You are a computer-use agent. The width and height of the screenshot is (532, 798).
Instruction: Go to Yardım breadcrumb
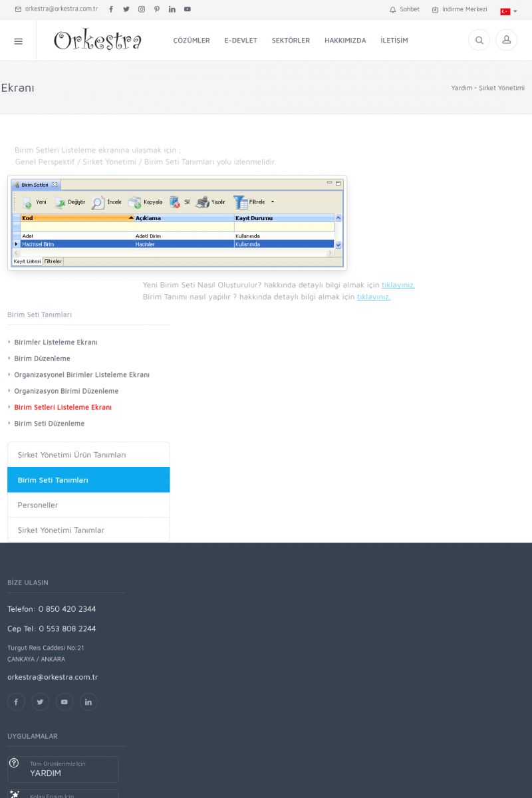462,88
